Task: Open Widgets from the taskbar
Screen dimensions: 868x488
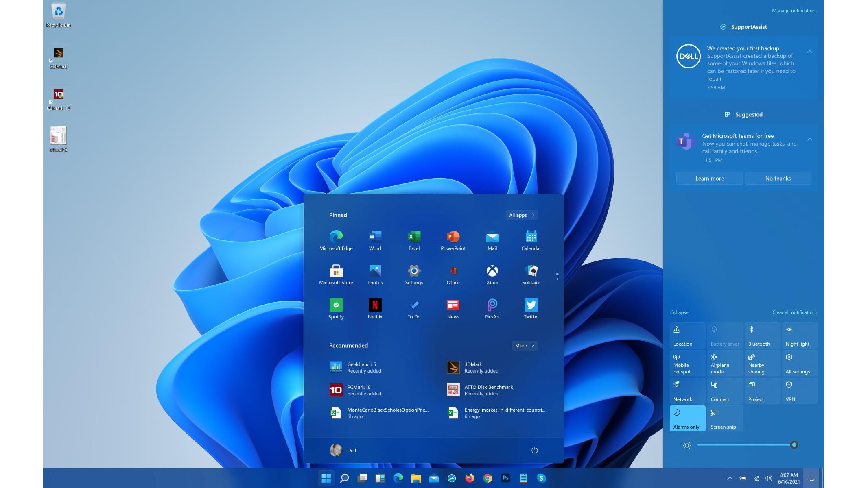Action: click(x=380, y=478)
